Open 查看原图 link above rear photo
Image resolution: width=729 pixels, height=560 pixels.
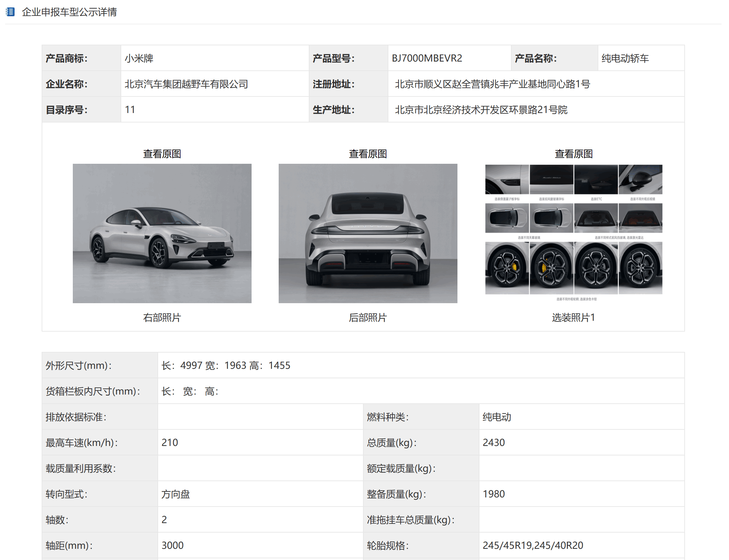pyautogui.click(x=368, y=154)
